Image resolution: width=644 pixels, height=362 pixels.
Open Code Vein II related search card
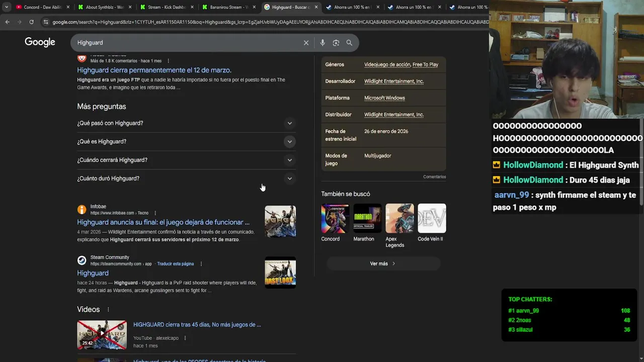tap(432, 223)
